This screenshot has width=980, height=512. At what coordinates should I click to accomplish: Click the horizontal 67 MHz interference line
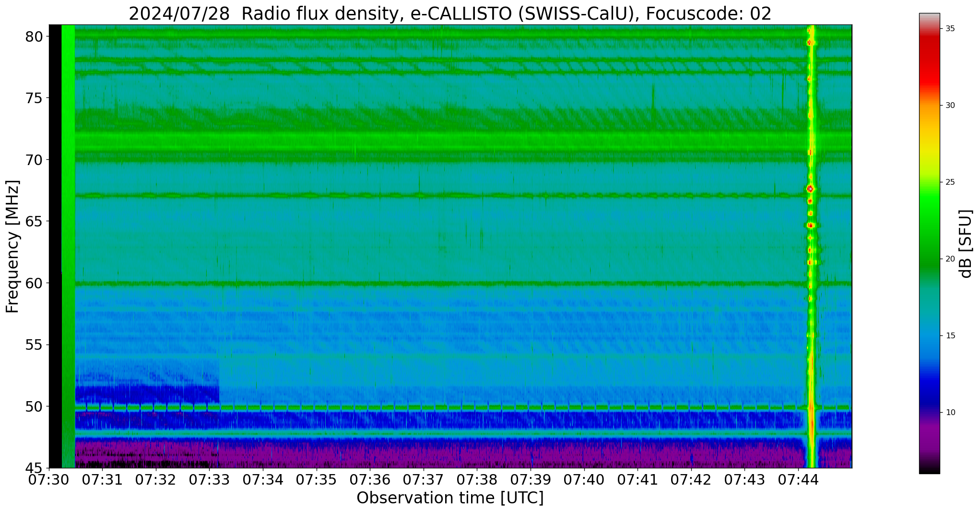coord(463,195)
